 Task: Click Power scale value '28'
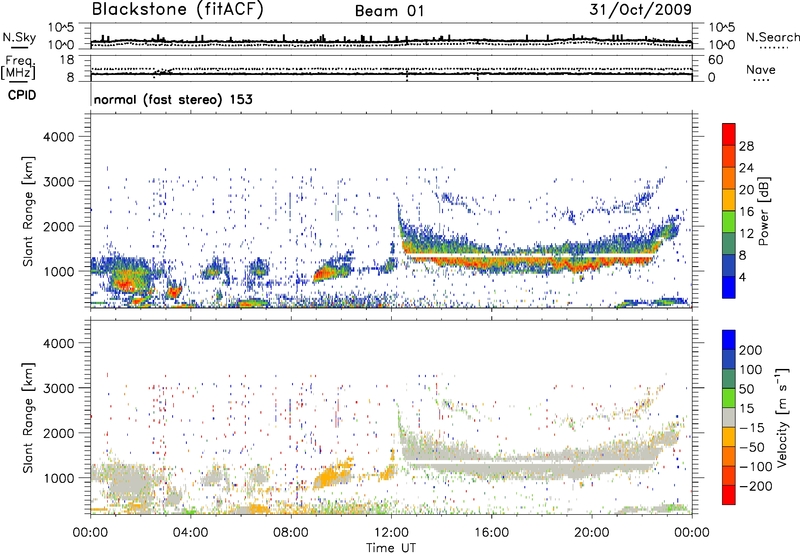pyautogui.click(x=746, y=146)
